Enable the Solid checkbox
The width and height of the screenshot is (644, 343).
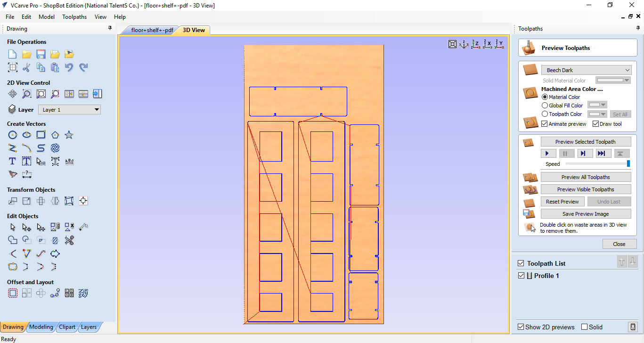585,327
